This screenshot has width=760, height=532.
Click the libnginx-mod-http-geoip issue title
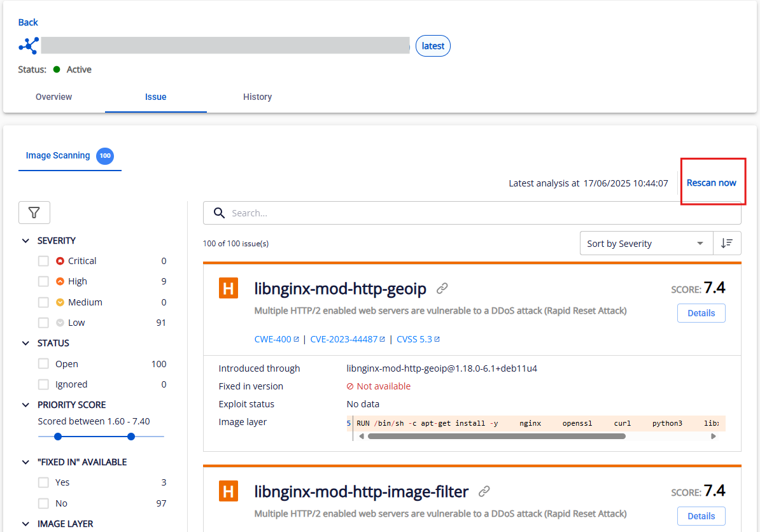click(x=341, y=289)
